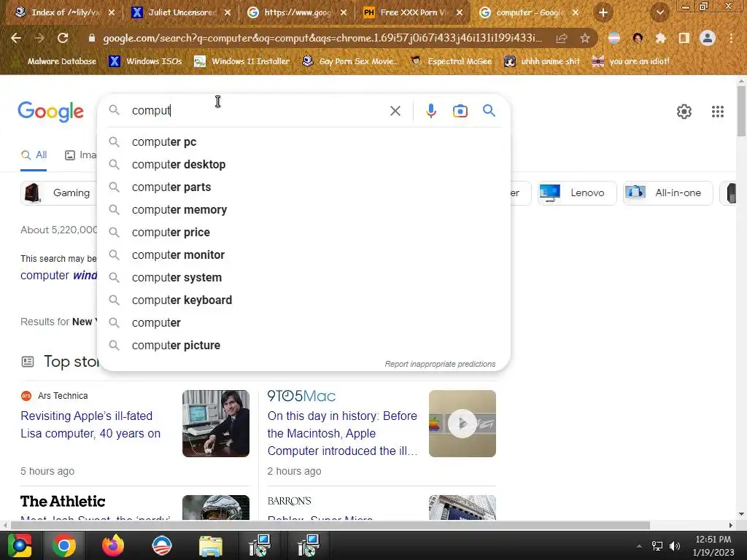Select suggestion computer price
This screenshot has height=560, width=747.
[x=303, y=233]
